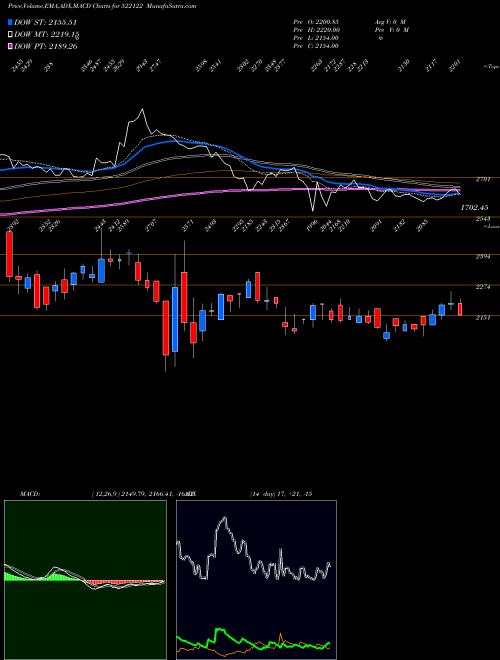Click the ADX '(14 day) 17, -21, -15' text

point(280,494)
